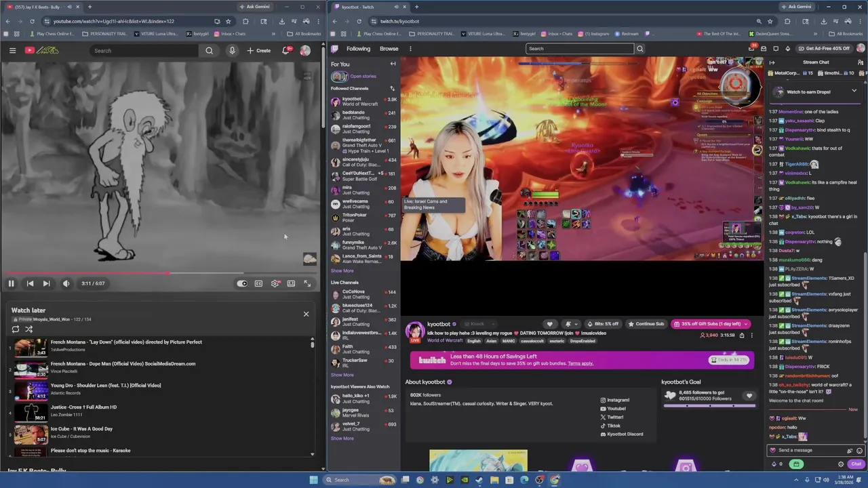The width and height of the screenshot is (868, 488).
Task: Click Bits: 5% off button
Action: 602,324
